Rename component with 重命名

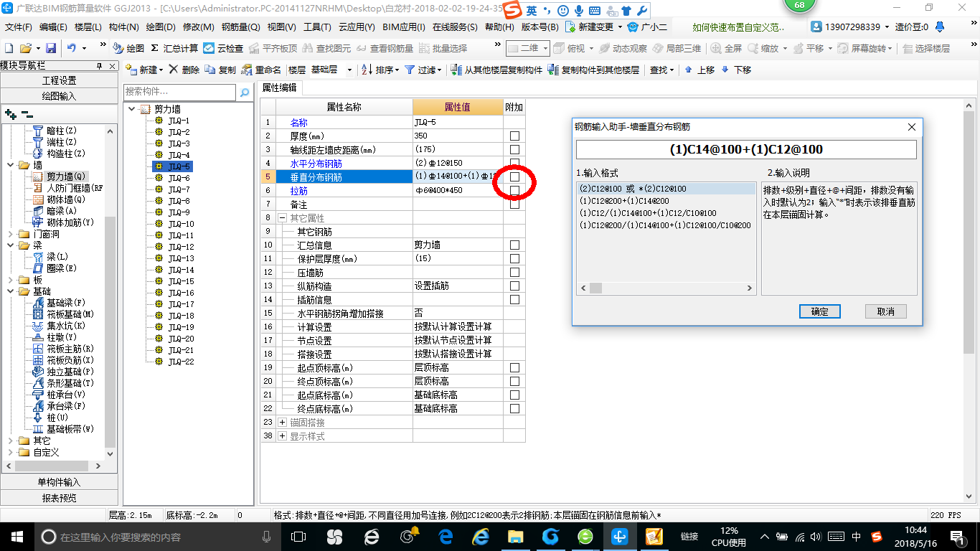[x=261, y=70]
